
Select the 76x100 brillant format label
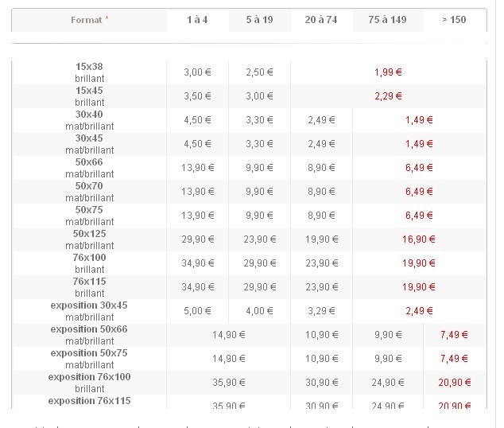tap(89, 263)
